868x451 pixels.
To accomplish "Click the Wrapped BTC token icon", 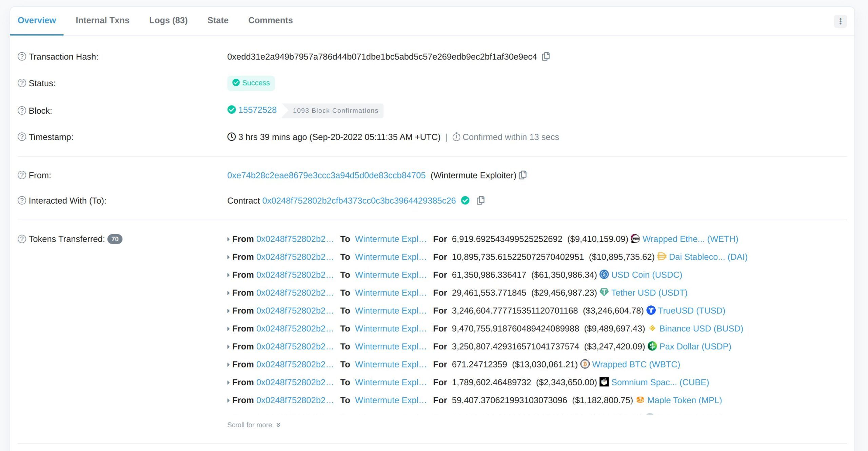I will (585, 364).
